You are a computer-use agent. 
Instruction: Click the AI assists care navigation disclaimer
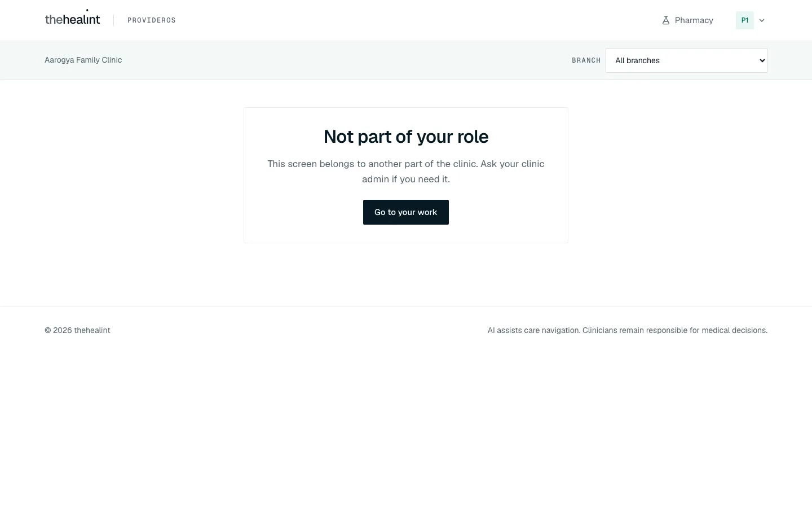point(628,330)
